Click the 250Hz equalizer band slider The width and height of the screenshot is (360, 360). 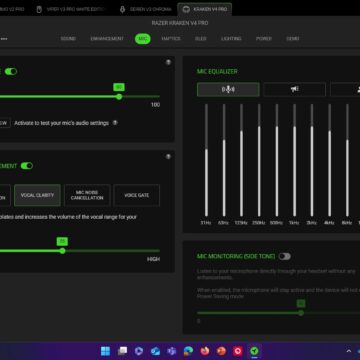tap(259, 160)
